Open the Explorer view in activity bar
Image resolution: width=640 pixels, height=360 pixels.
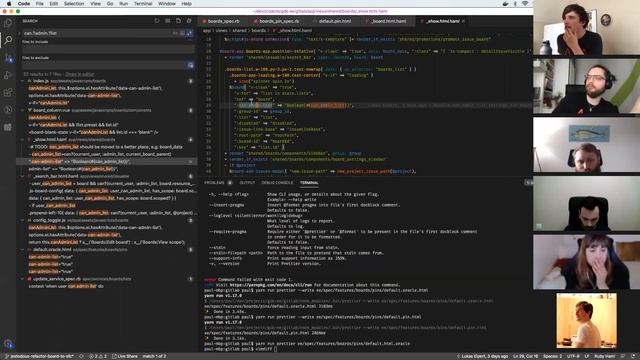pos(8,23)
